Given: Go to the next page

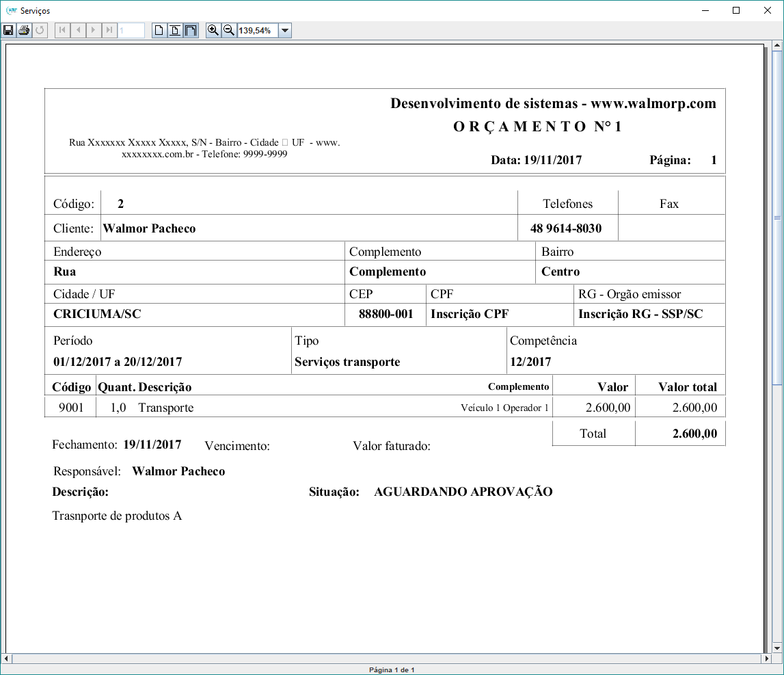Looking at the screenshot, I should (x=94, y=30).
